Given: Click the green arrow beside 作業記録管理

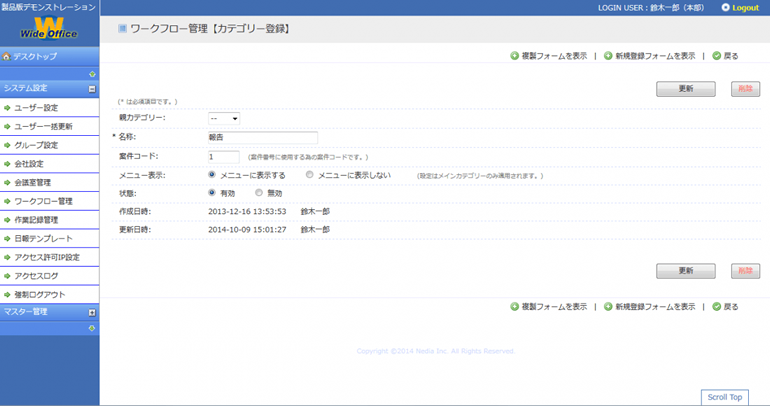Looking at the screenshot, I should coord(7,219).
